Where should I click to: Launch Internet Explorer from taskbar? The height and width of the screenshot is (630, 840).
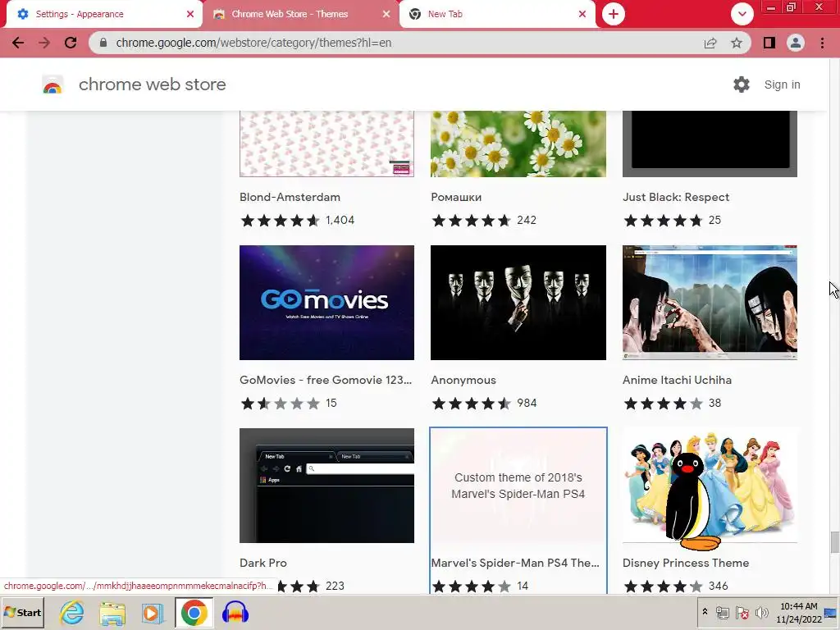71,613
